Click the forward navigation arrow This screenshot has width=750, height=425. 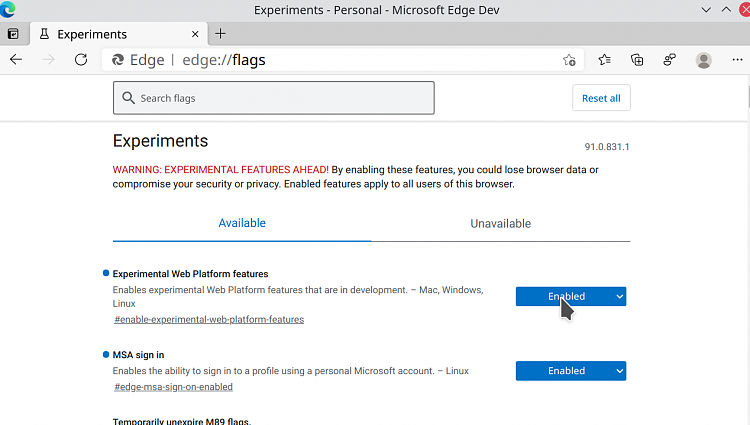point(48,59)
